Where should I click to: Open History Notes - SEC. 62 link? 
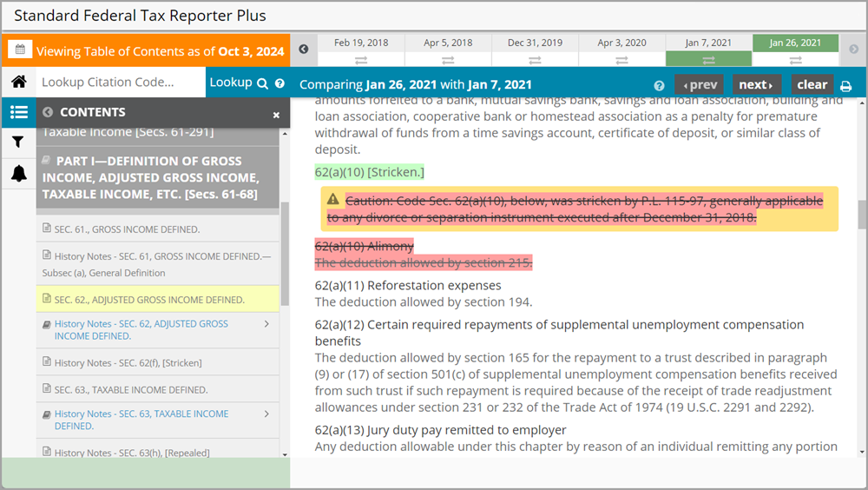[x=141, y=330]
